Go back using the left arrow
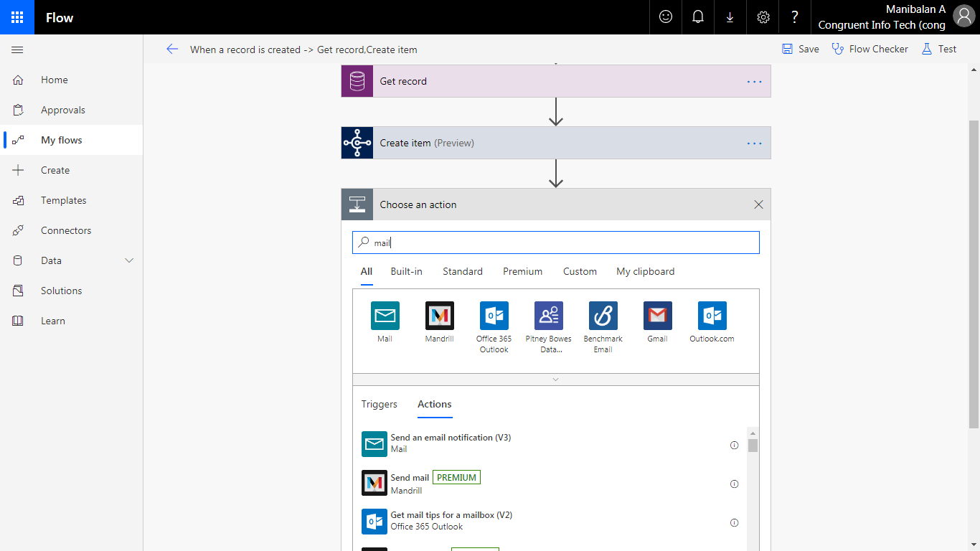 coord(172,49)
